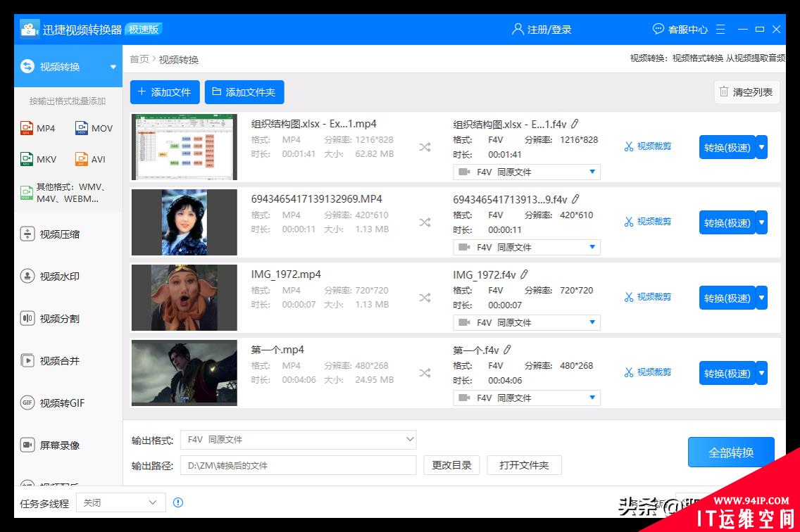Open 视频压缩 video compression tool
The width and height of the screenshot is (800, 532).
point(50,234)
